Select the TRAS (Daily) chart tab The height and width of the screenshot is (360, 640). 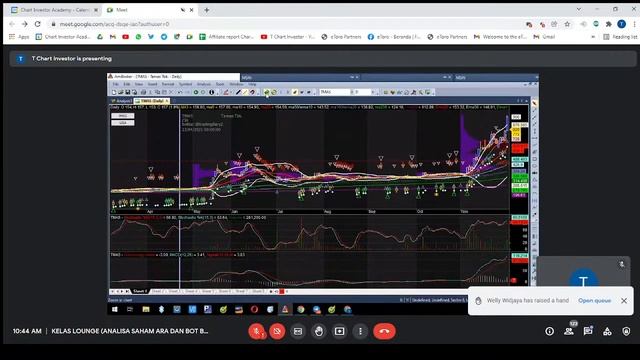coord(152,100)
